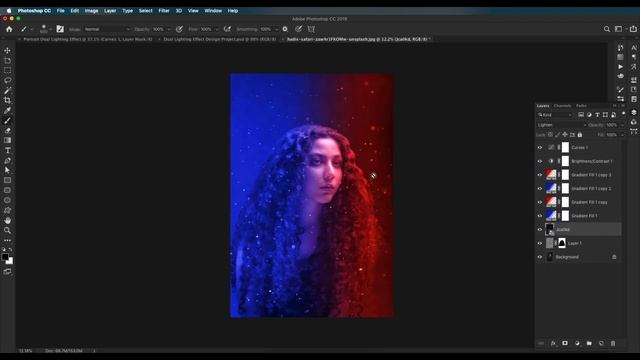Select the Gradient tool

[7, 140]
